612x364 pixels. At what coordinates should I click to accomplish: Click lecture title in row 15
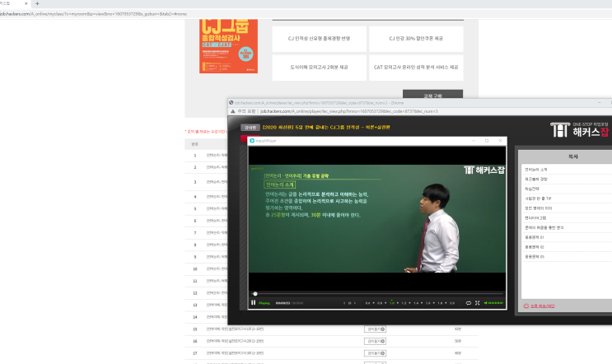[x=235, y=329]
